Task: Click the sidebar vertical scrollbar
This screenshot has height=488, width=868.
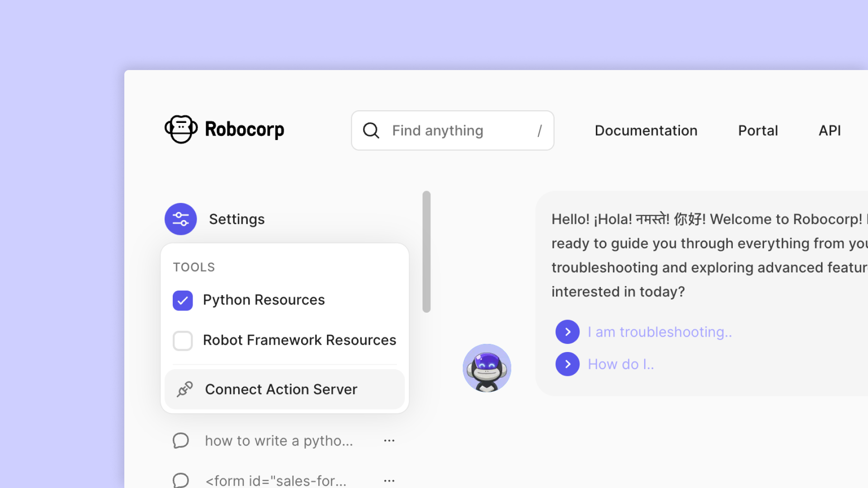Action: click(426, 252)
